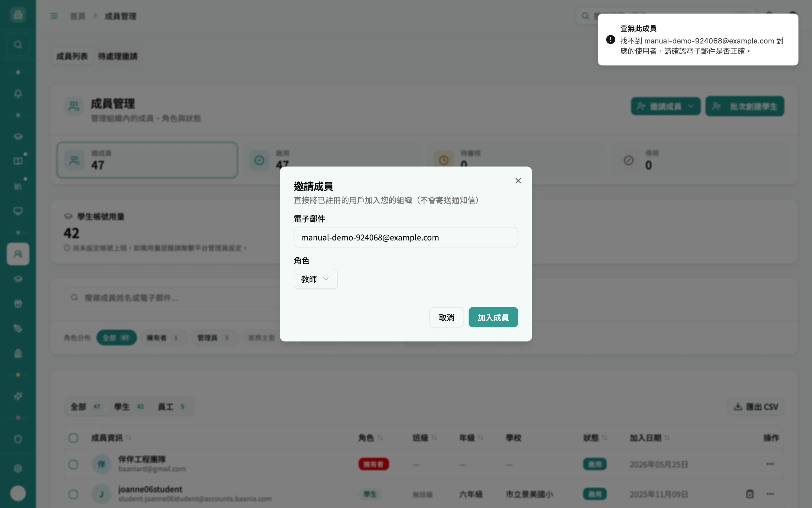Open notifications bell in sidebar
Image resolution: width=812 pixels, height=508 pixels.
coord(18,93)
